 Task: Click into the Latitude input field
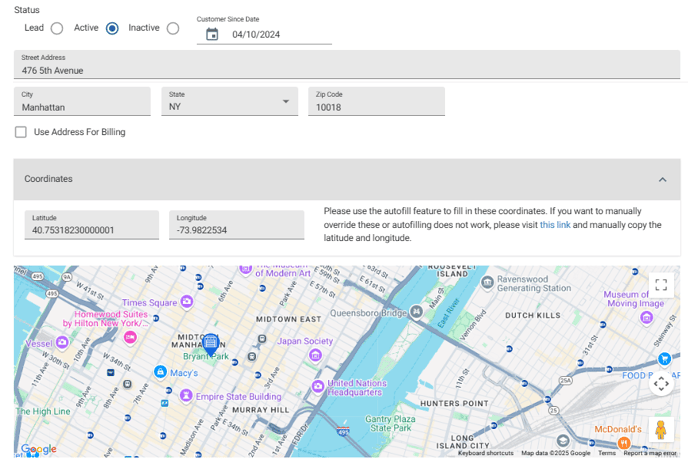pyautogui.click(x=91, y=230)
